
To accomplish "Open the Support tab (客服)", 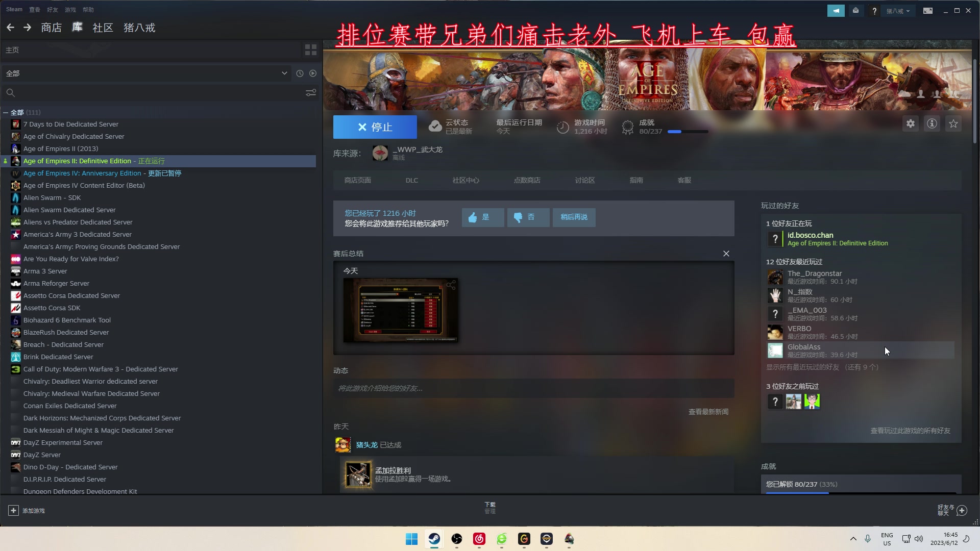I will tap(684, 180).
